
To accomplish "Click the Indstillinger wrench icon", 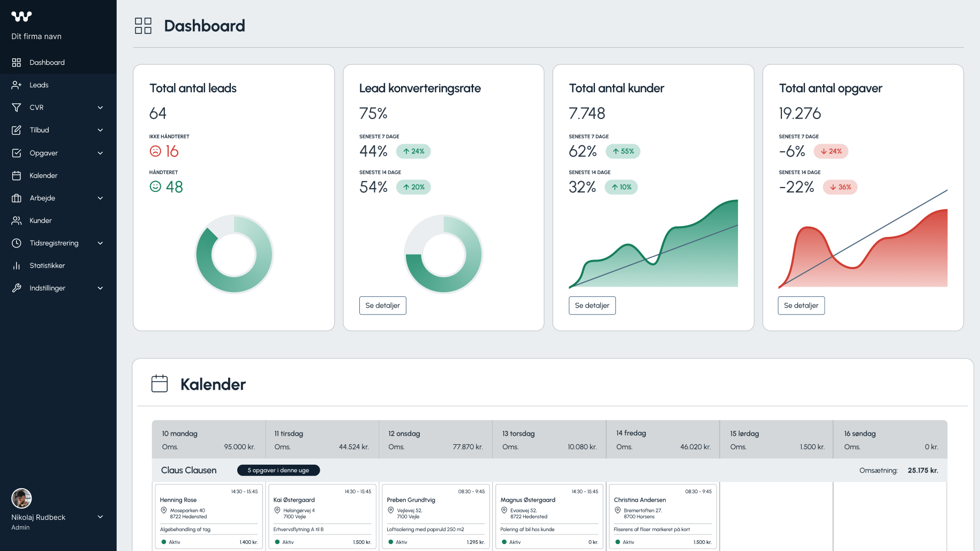I will pyautogui.click(x=17, y=288).
